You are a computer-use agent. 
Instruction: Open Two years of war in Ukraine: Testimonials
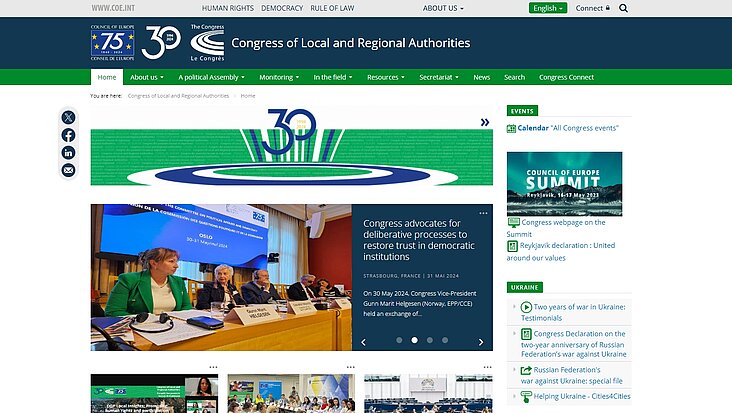(x=573, y=312)
